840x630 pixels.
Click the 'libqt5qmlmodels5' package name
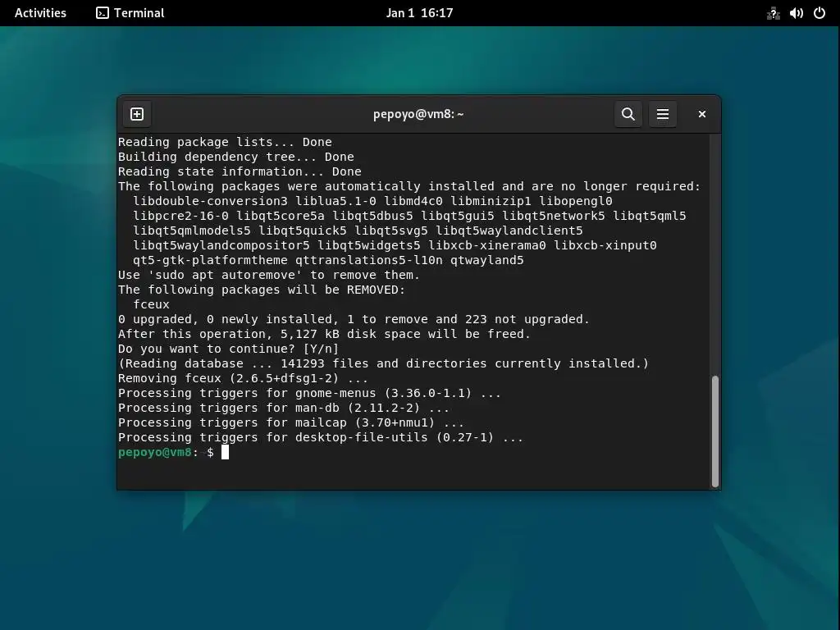tap(192, 231)
